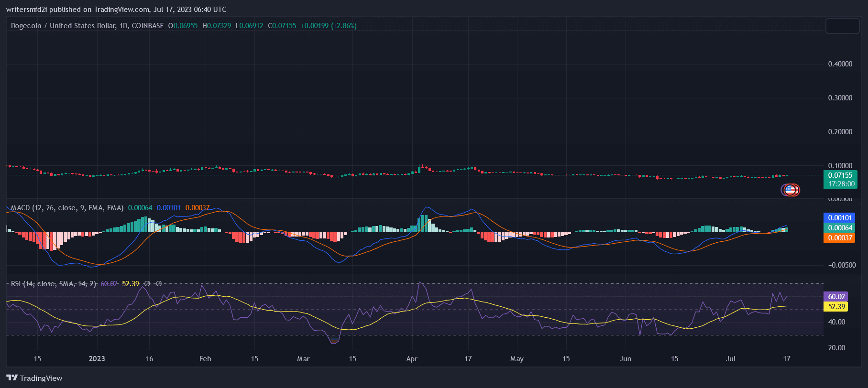Screen dimensions: 868x388
Task: Click the TradingView text link at bottom
Action: [x=41, y=378]
